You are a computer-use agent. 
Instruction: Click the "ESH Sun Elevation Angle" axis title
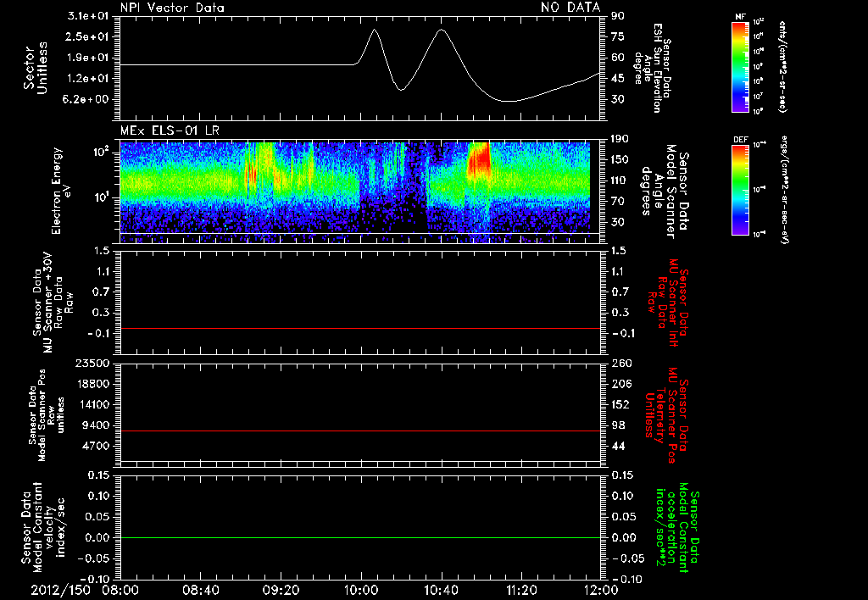654,68
